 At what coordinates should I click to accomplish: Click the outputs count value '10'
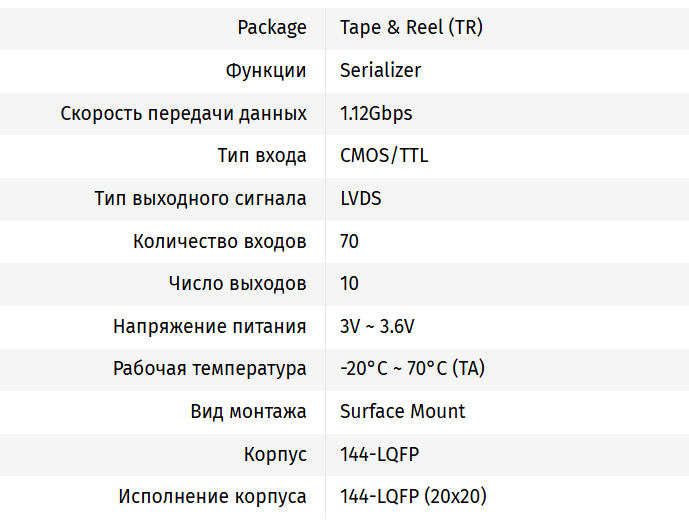349,284
